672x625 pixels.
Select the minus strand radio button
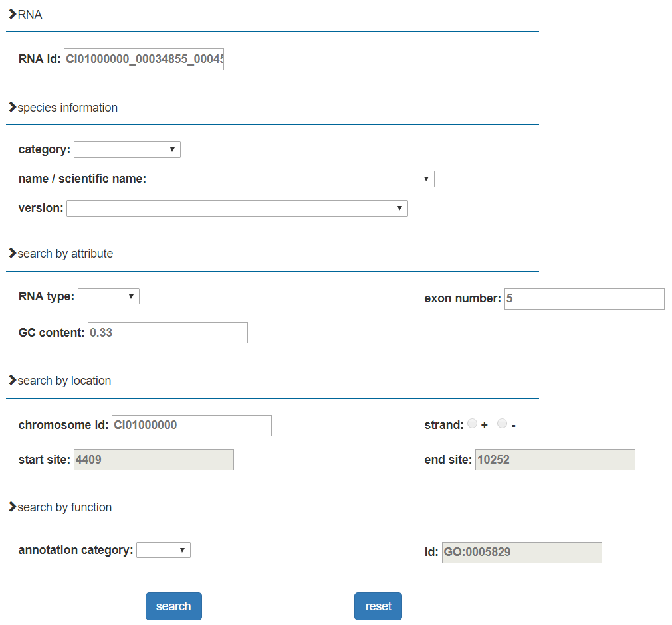[502, 424]
